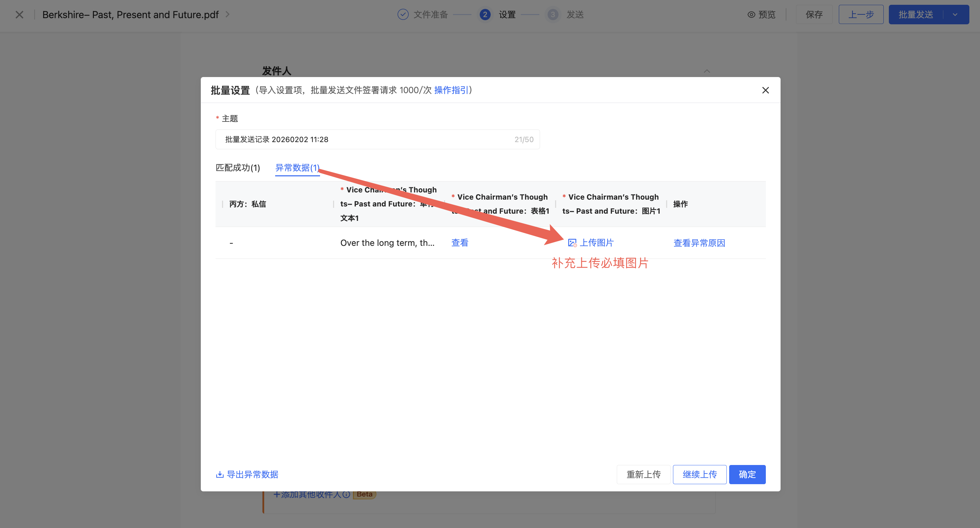Click 查看 link in 表格1 column
This screenshot has height=528, width=980.
point(460,242)
